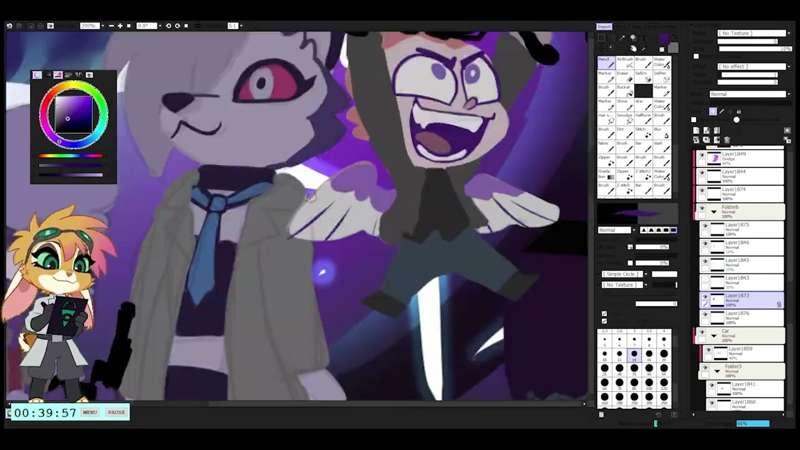Click PAUSE button on the timer

click(x=117, y=412)
